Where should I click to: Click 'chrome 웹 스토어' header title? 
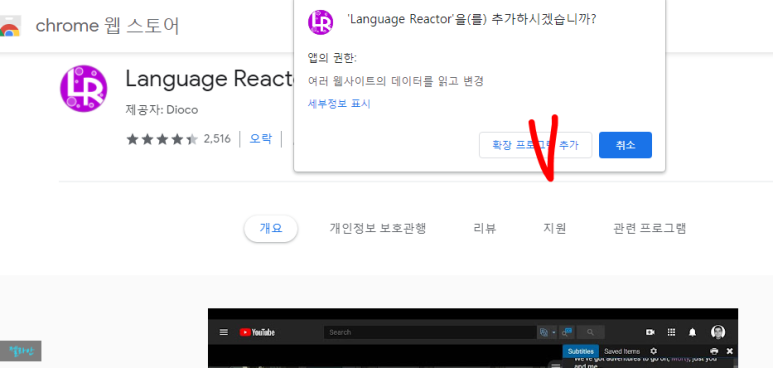coord(107,26)
